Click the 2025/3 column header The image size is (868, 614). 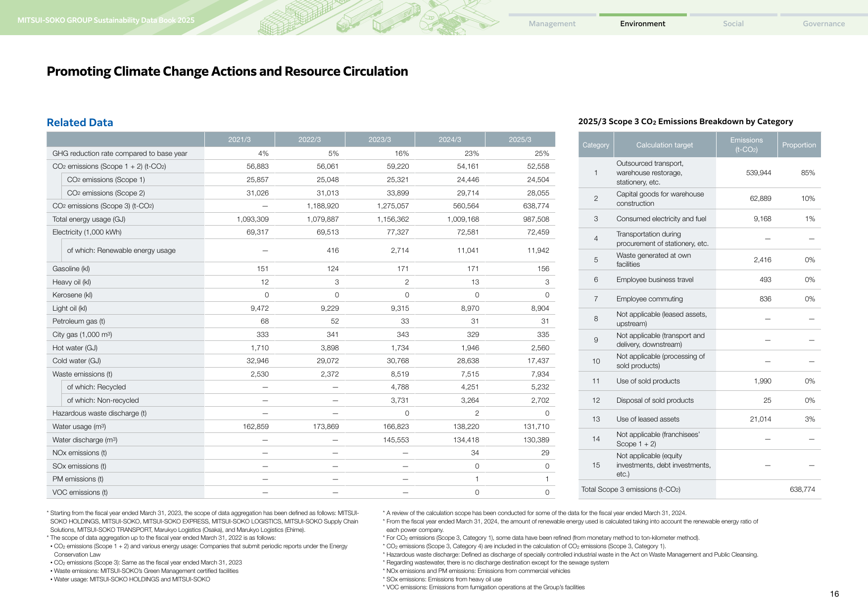pyautogui.click(x=520, y=140)
